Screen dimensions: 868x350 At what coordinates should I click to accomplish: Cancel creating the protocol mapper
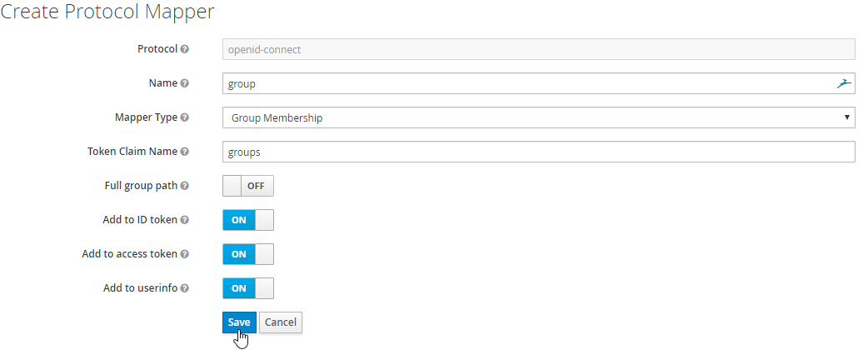[281, 322]
